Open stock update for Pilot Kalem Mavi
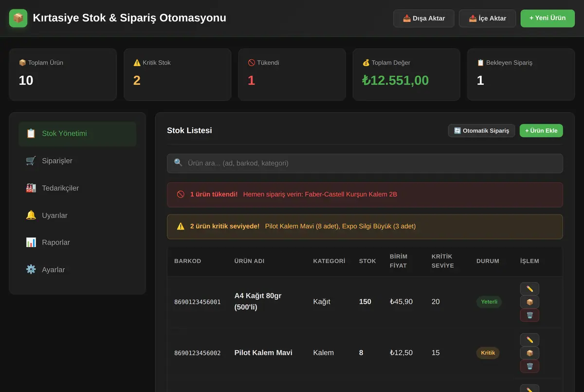Viewport: 584px width, 392px height. point(529,353)
